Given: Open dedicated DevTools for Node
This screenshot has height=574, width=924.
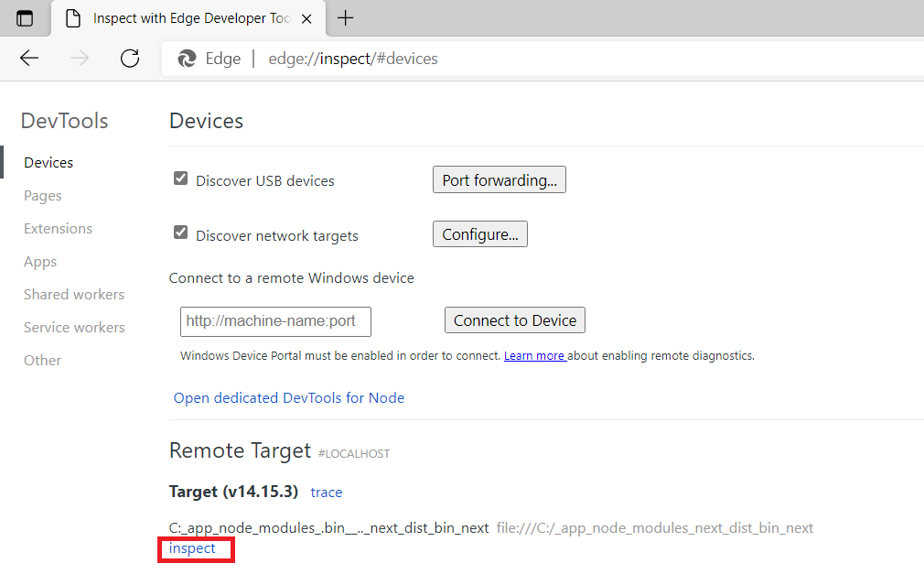Looking at the screenshot, I should 289,398.
